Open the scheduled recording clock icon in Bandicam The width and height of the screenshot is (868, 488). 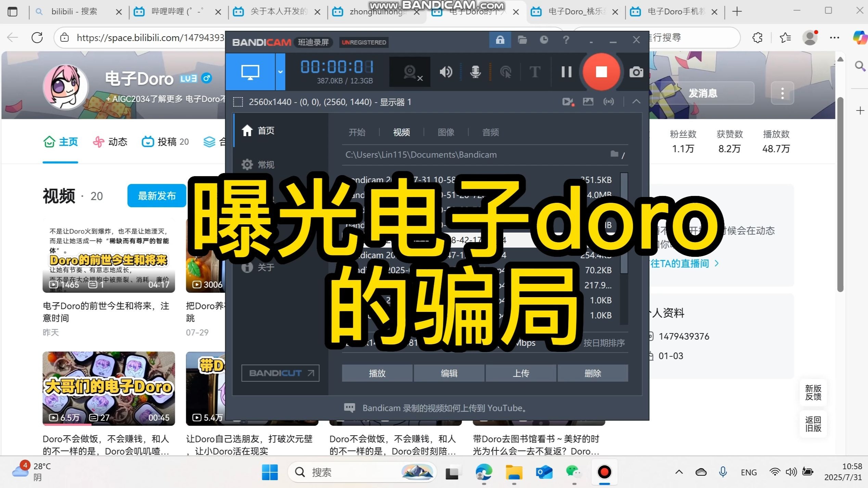point(544,40)
